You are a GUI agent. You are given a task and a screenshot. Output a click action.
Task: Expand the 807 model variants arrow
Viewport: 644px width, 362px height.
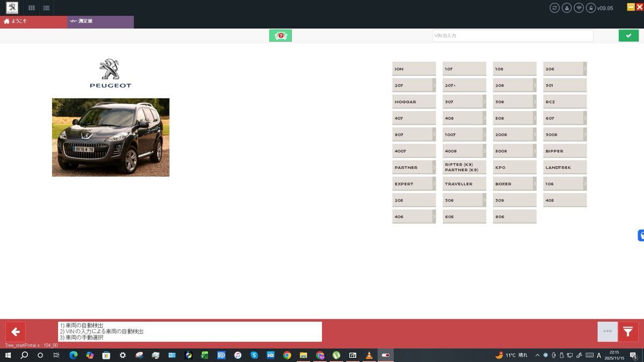[434, 134]
